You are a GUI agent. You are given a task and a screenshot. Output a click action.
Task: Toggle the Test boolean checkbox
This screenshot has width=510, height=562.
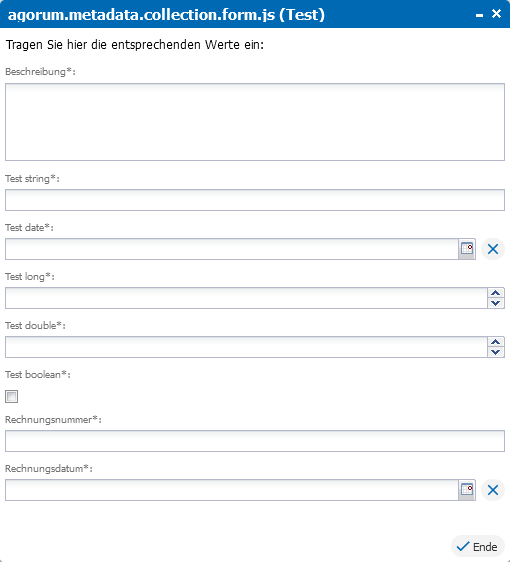[11, 396]
